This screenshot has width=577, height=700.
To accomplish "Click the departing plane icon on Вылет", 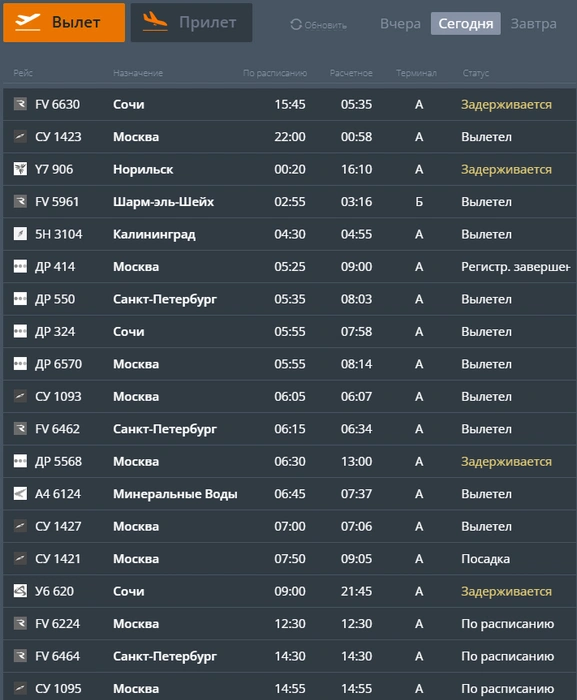I will pos(28,22).
